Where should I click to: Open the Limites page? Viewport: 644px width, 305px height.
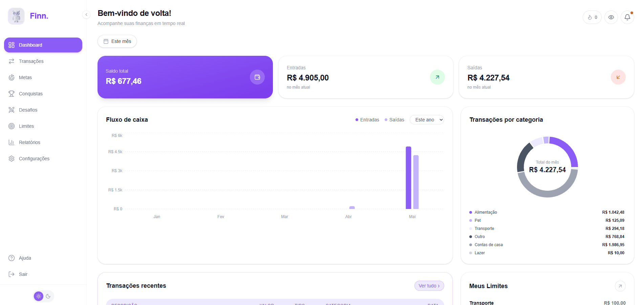point(43,126)
